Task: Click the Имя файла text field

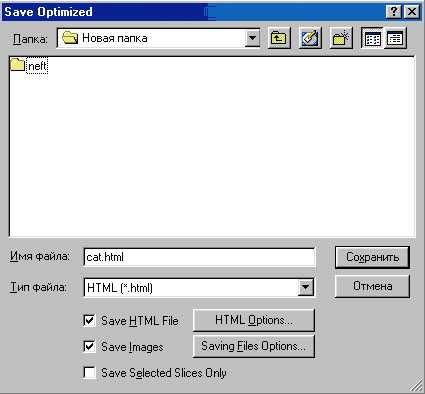Action: (199, 257)
